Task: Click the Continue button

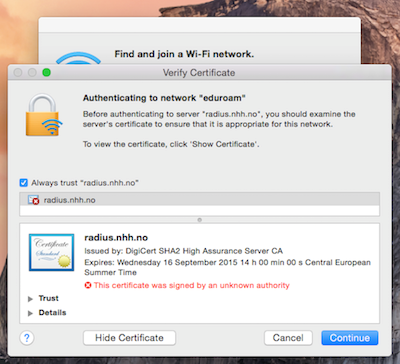Action: [x=350, y=338]
